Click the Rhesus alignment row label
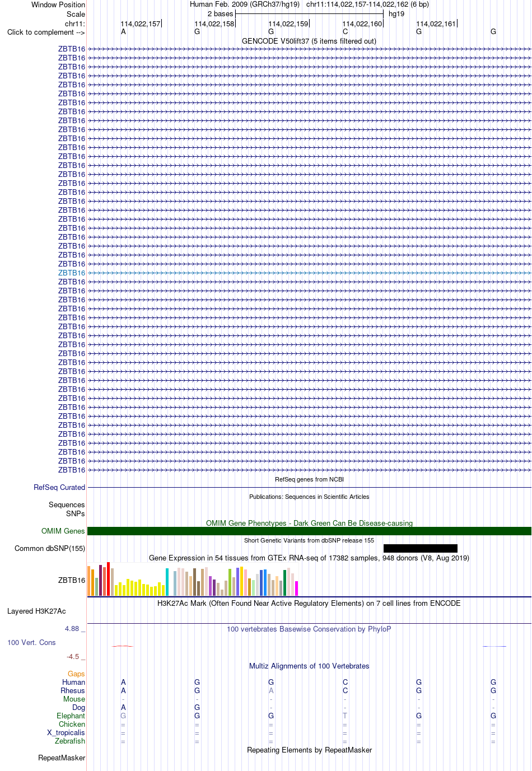Viewport: 532px width, 771px height. (73, 690)
